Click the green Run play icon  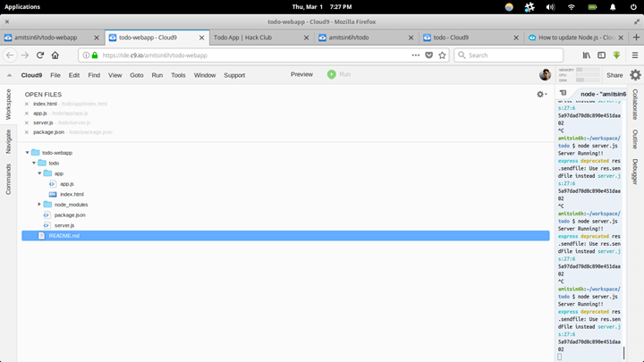(x=332, y=74)
